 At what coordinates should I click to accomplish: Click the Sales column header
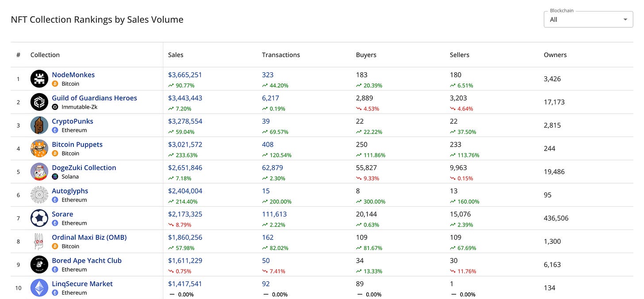pos(176,55)
